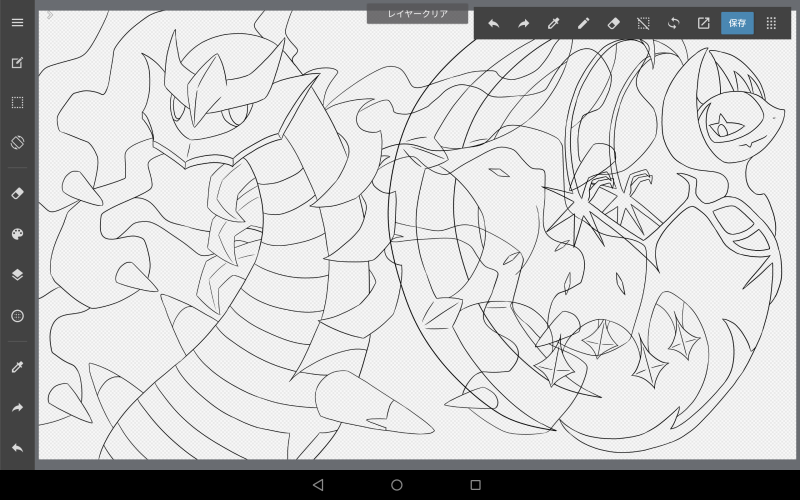The height and width of the screenshot is (500, 800).
Task: Tap the line art drawing canvas
Action: 417,235
